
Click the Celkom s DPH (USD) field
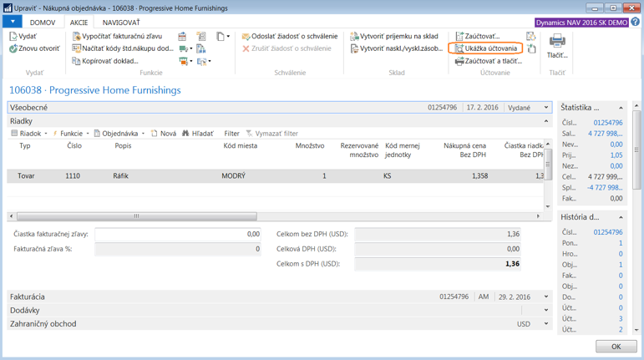[438, 264]
